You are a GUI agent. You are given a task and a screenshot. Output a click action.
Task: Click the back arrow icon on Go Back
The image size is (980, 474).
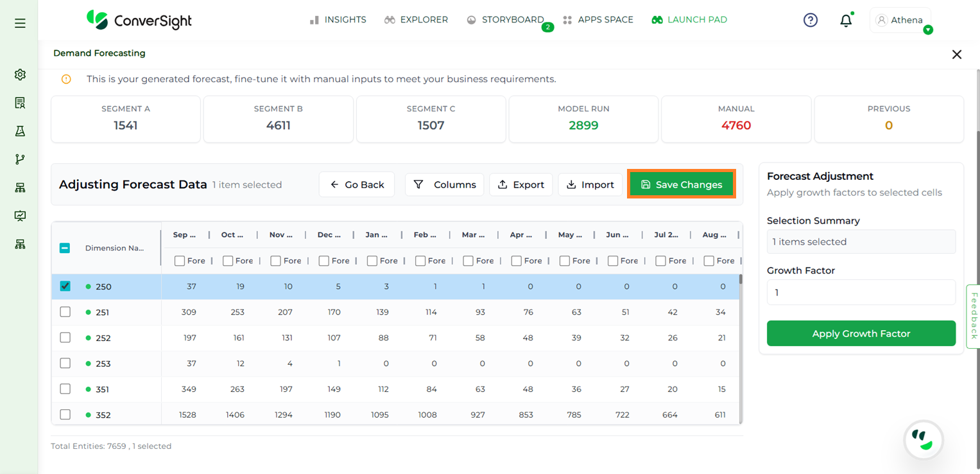coord(334,184)
